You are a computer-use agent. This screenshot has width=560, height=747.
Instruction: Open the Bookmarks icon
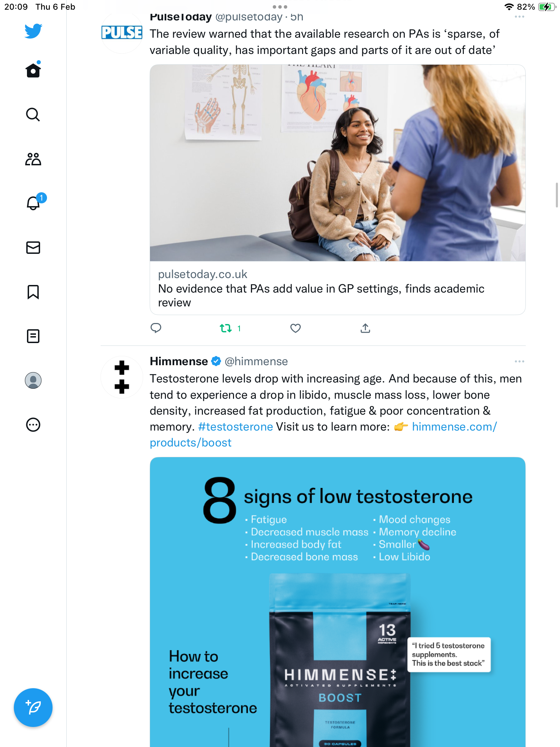[x=33, y=292]
